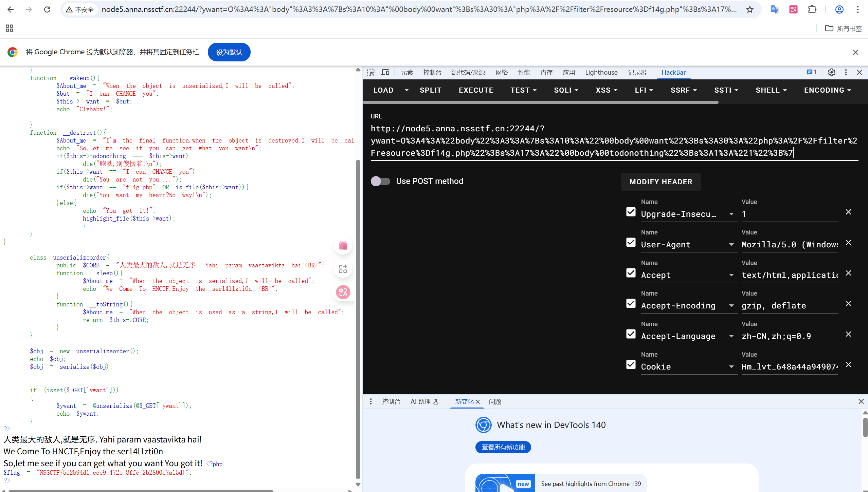Toggle the device toolbar icon in DevTools
868x492 pixels.
(x=385, y=72)
